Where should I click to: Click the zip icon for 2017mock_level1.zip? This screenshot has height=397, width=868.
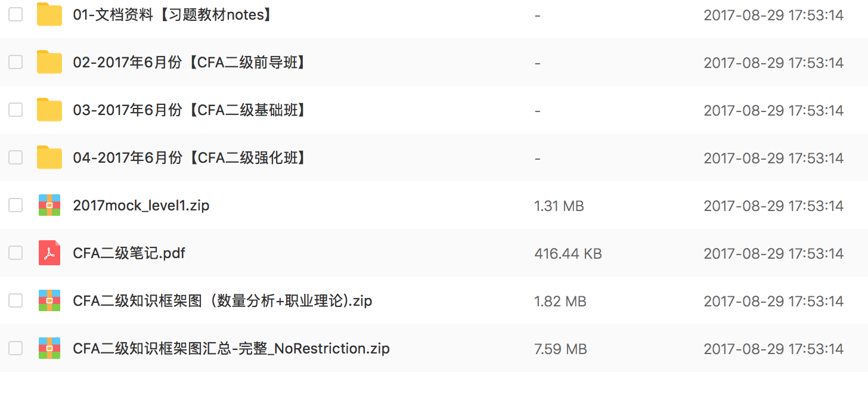49,206
